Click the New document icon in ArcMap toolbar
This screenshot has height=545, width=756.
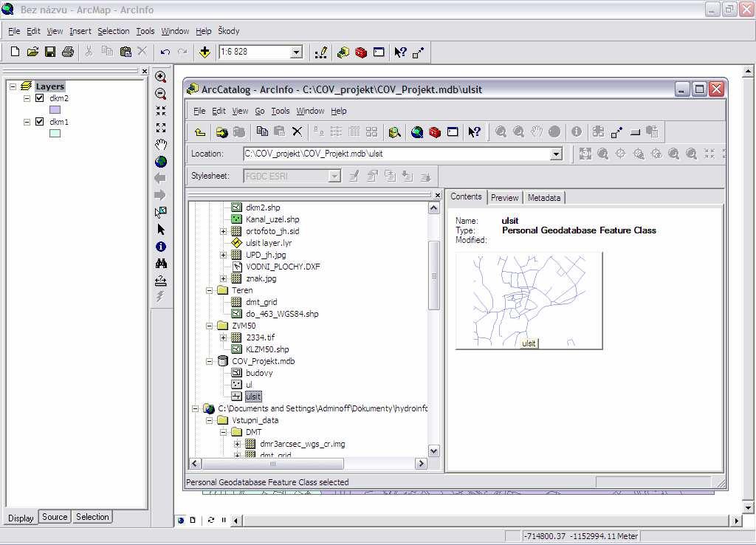pos(15,52)
